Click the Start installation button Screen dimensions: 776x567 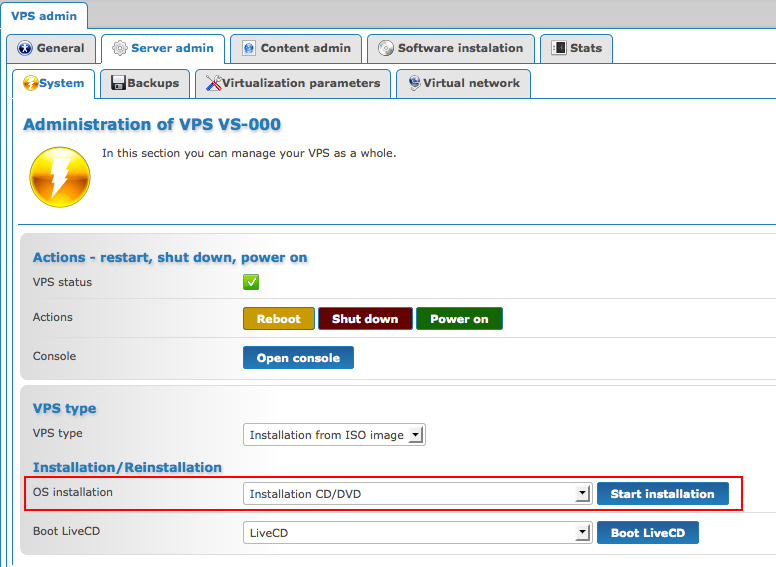pos(663,494)
